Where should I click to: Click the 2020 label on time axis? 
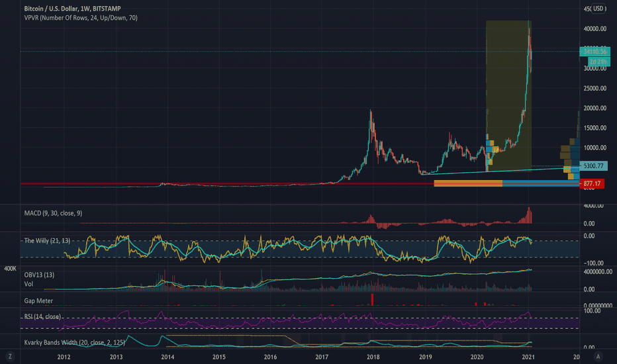point(477,357)
